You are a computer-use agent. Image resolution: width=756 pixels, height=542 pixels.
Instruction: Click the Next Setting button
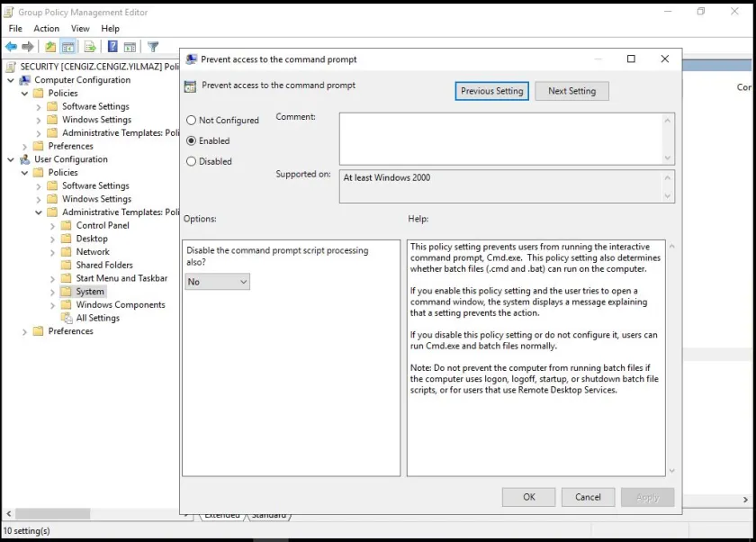point(571,91)
